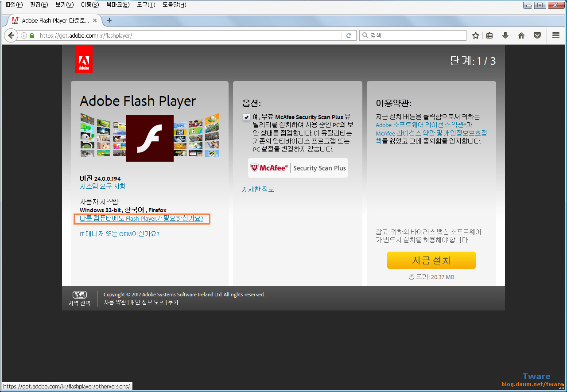The image size is (567, 392).
Task: Click the McAfee Security Scan Plus logo
Action: click(x=298, y=168)
